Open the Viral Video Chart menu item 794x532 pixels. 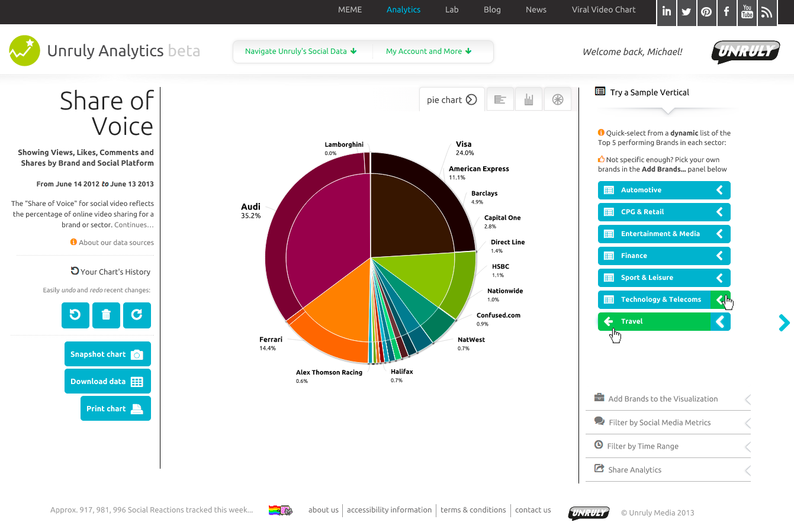(x=603, y=9)
